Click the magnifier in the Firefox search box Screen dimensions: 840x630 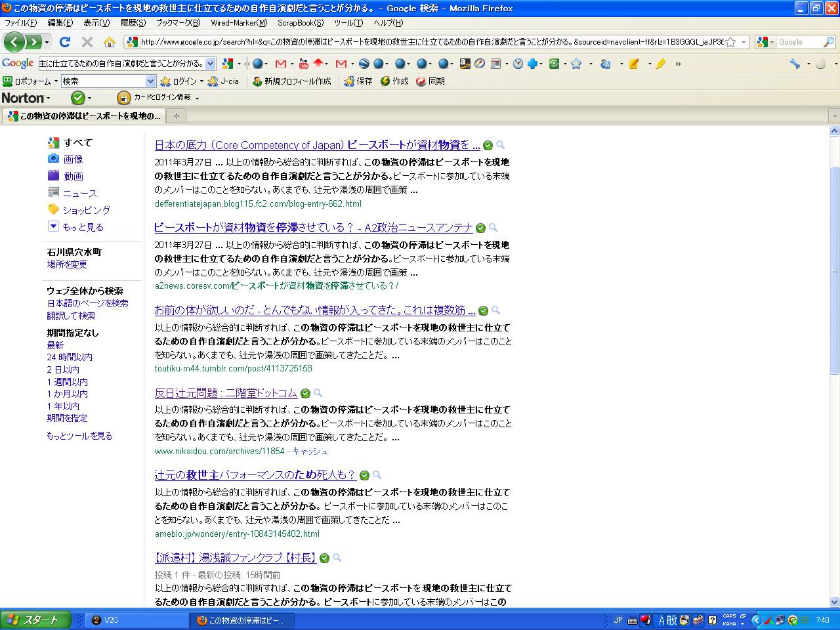pyautogui.click(x=829, y=42)
